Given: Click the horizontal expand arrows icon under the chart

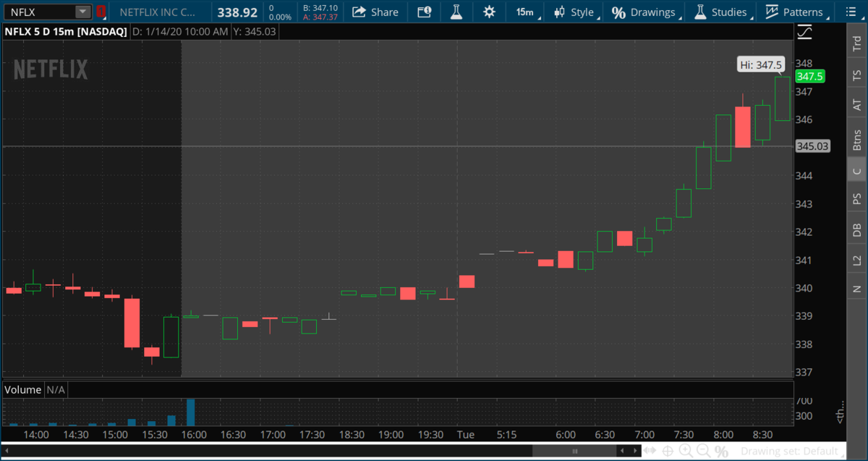Looking at the screenshot, I should [x=650, y=452].
